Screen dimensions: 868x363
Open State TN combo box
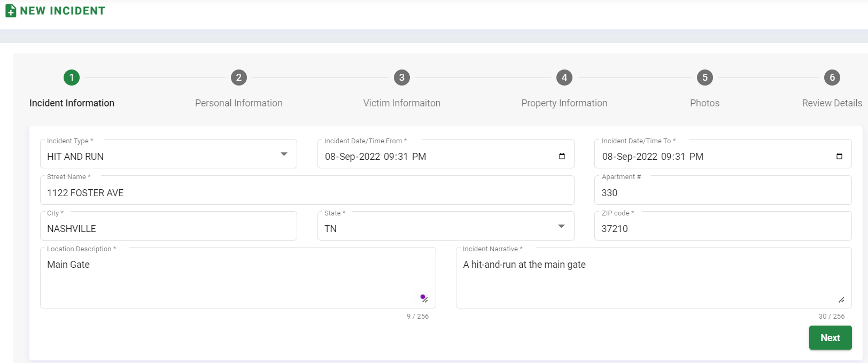pos(446,226)
